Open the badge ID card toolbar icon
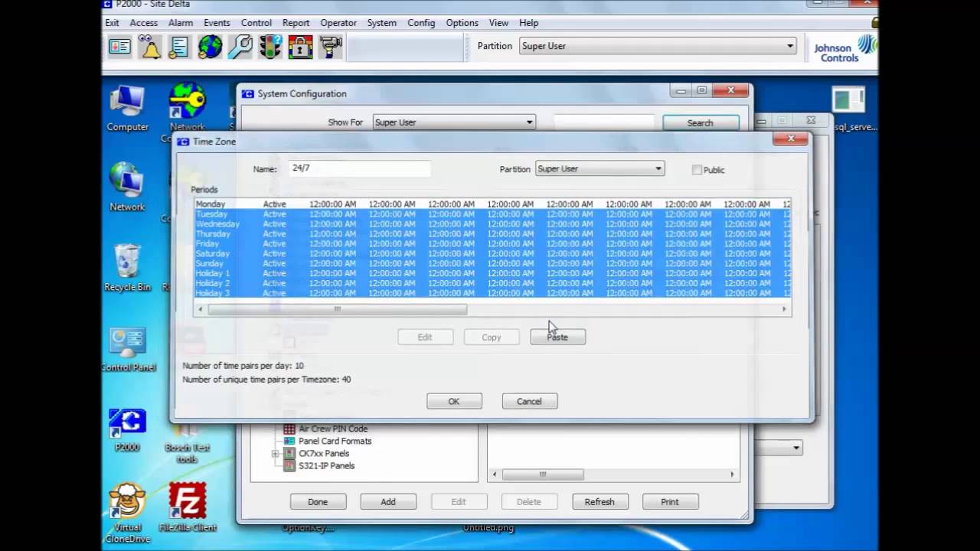 [120, 47]
